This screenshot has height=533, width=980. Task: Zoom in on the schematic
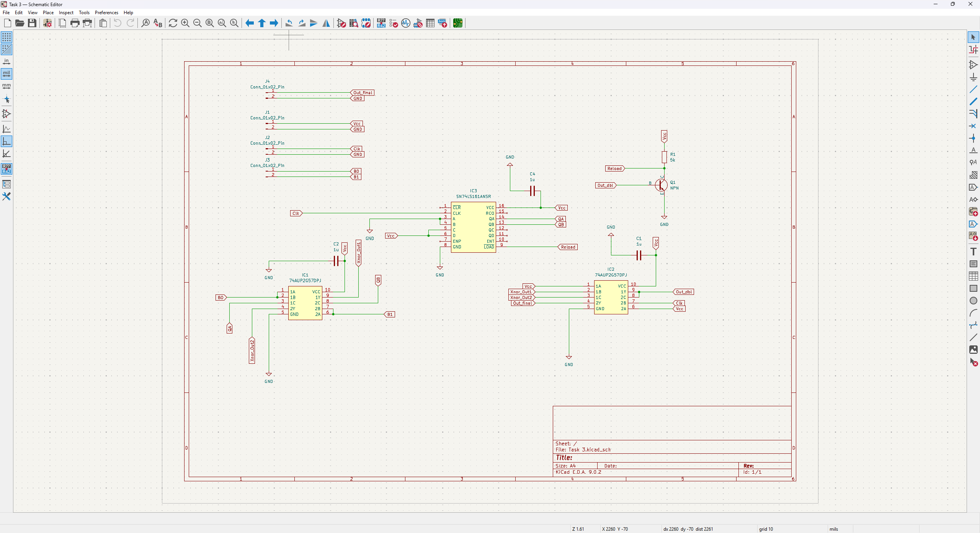click(185, 23)
